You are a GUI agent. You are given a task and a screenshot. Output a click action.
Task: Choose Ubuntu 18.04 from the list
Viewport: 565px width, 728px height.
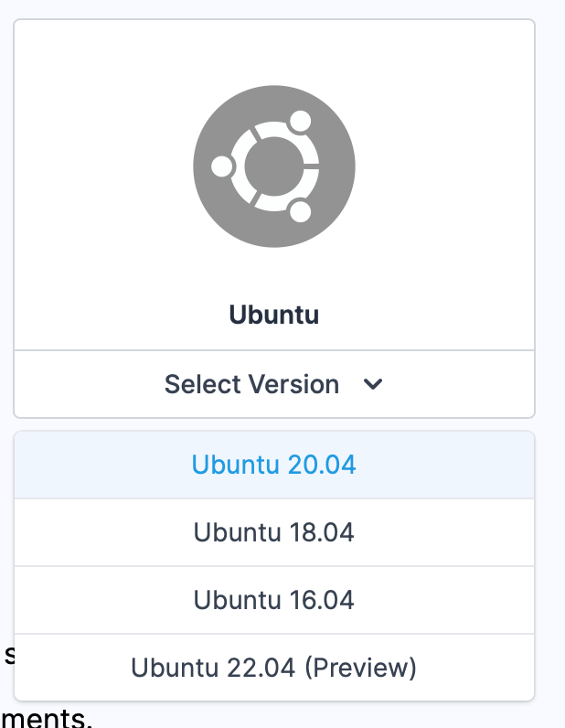coord(274,532)
